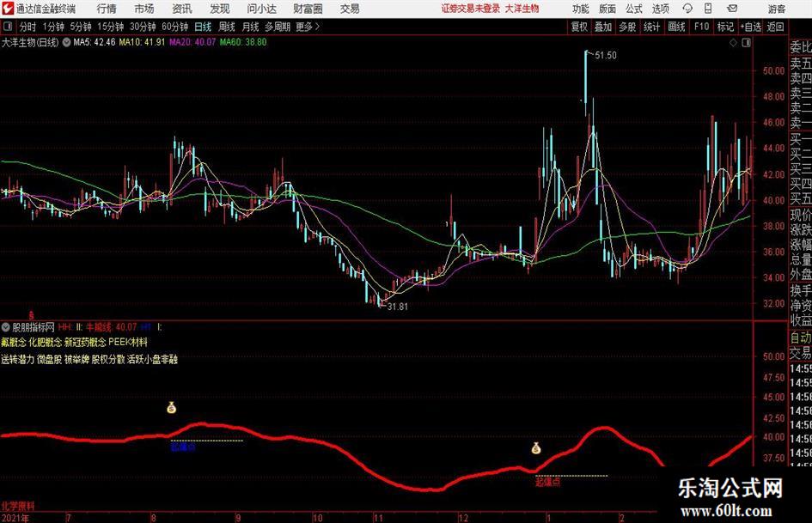Viewport: 812px width, 523px height.
Task: Click the 氟概念 concept tag
Action: click(x=14, y=343)
